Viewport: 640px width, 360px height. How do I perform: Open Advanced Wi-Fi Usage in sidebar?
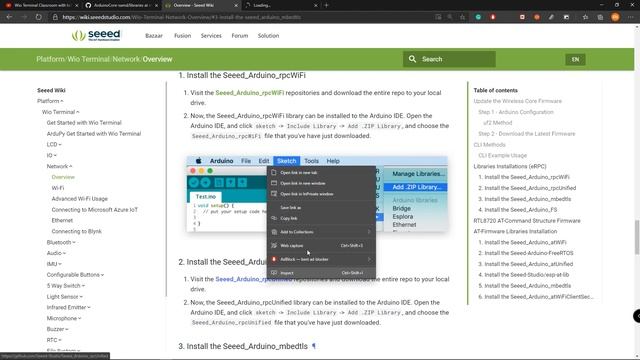[x=80, y=199]
